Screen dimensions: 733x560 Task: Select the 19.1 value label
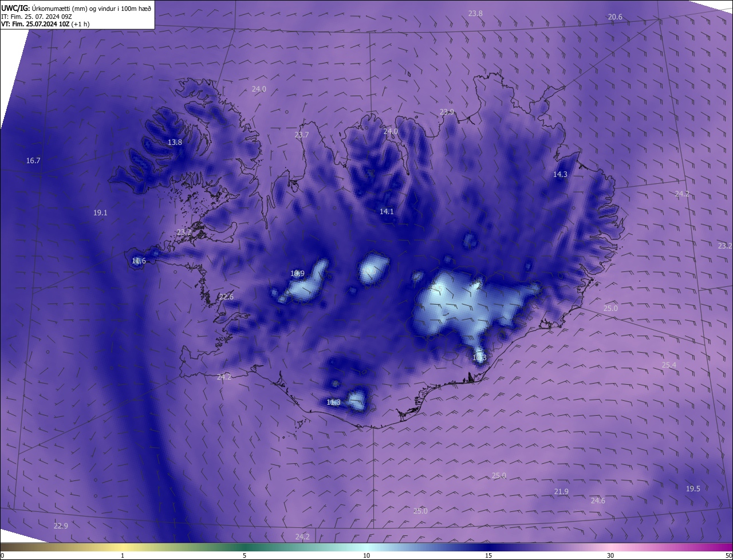coord(100,212)
